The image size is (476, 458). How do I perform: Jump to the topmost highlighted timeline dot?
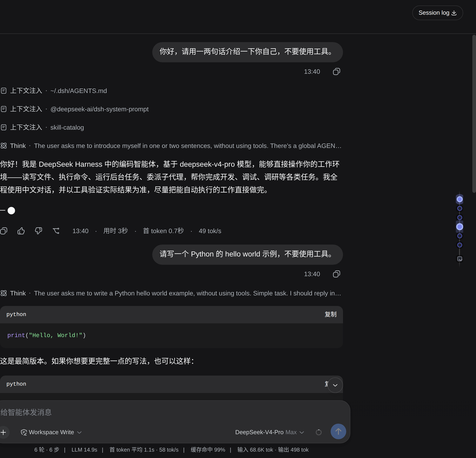click(459, 199)
